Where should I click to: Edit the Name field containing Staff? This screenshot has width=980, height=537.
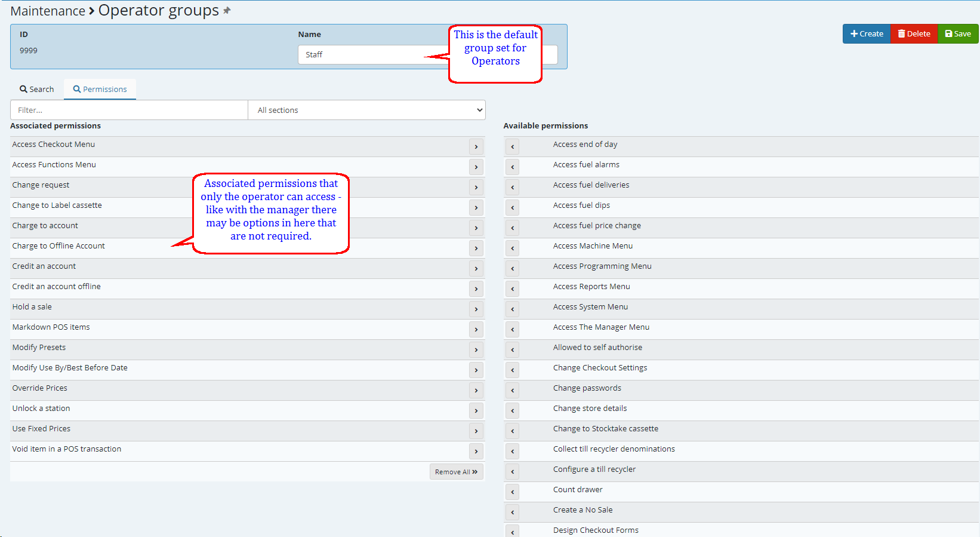coord(428,54)
